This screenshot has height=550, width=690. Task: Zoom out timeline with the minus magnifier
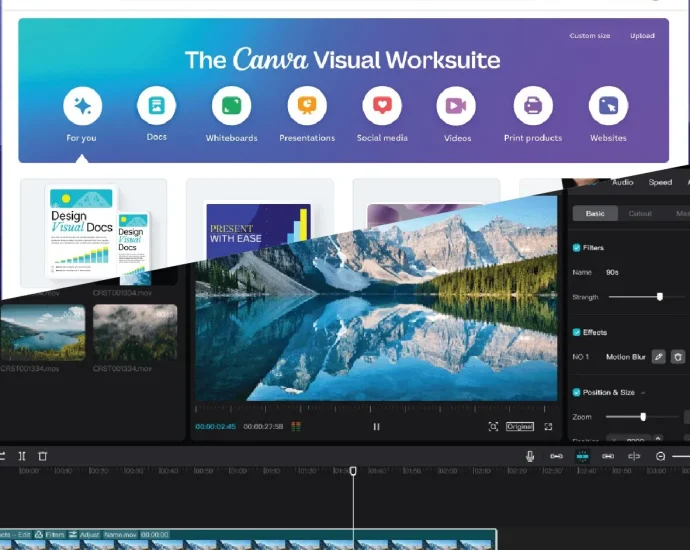pyautogui.click(x=660, y=456)
